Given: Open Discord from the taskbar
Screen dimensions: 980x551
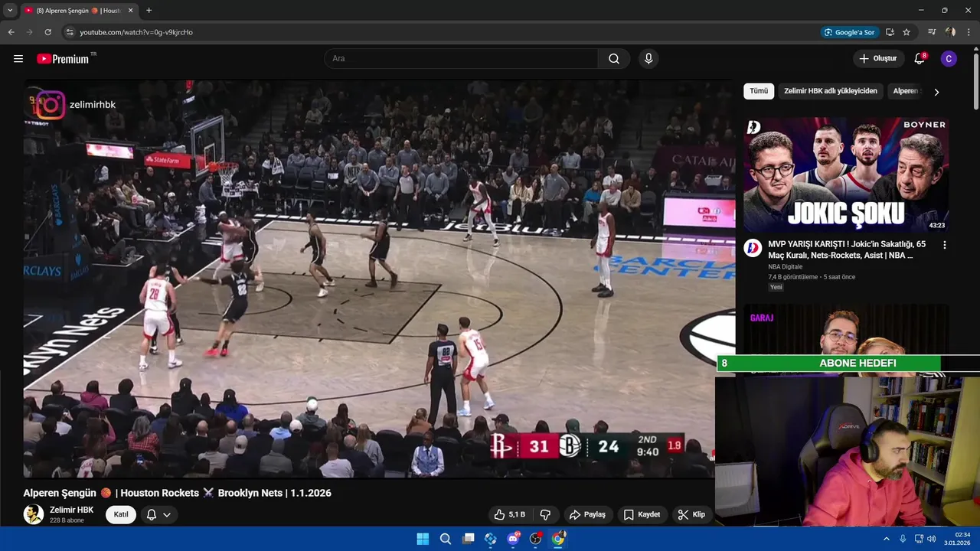Looking at the screenshot, I should tap(513, 539).
